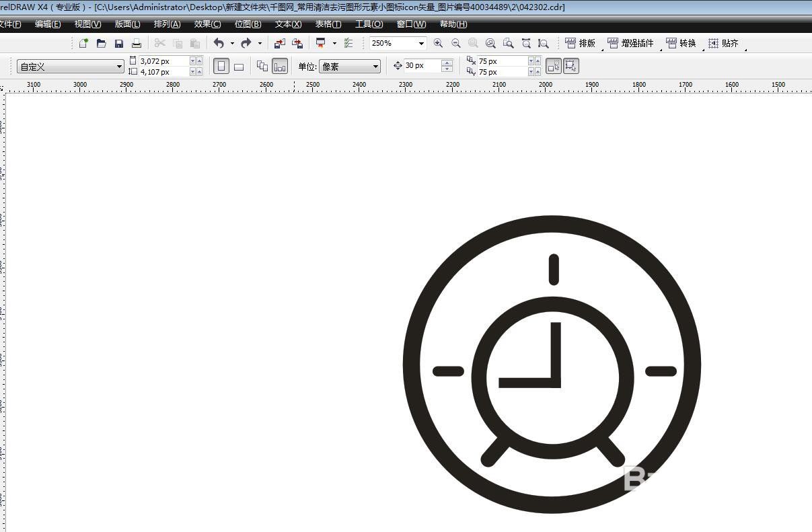
Task: Click the Zoom out magnifier icon
Action: coord(455,43)
